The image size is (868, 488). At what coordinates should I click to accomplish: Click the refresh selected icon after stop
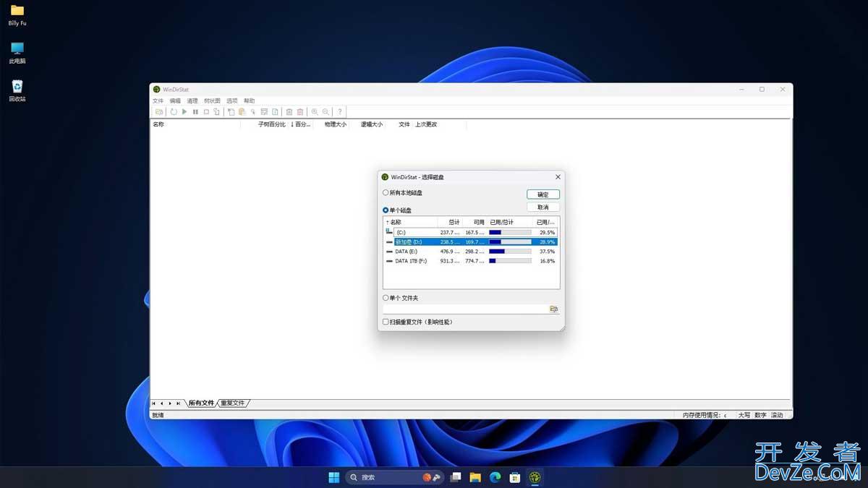[x=216, y=112]
